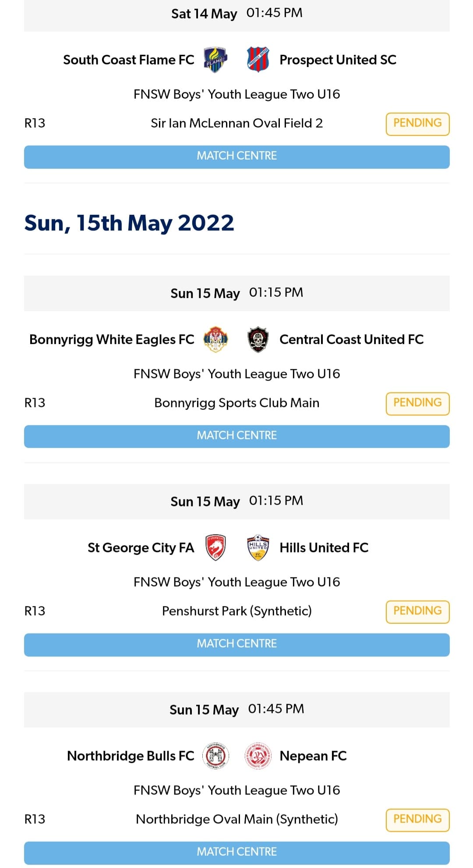Open Match Centre for South Coast Flame fixture
The width and height of the screenshot is (473, 868).
[x=236, y=157]
